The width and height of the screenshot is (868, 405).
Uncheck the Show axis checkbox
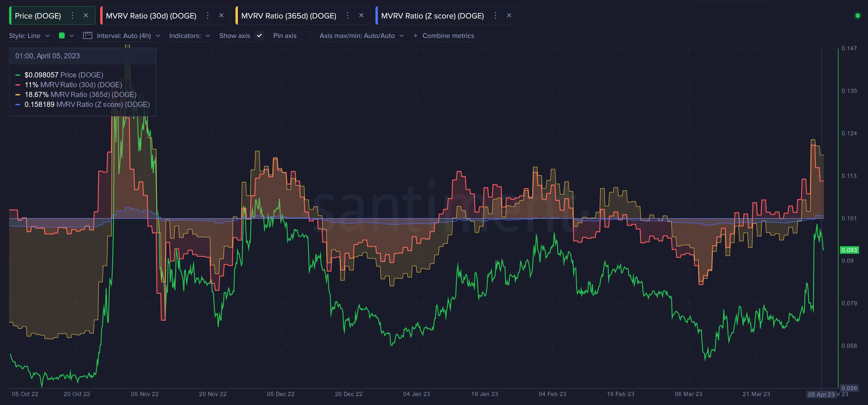[x=259, y=35]
